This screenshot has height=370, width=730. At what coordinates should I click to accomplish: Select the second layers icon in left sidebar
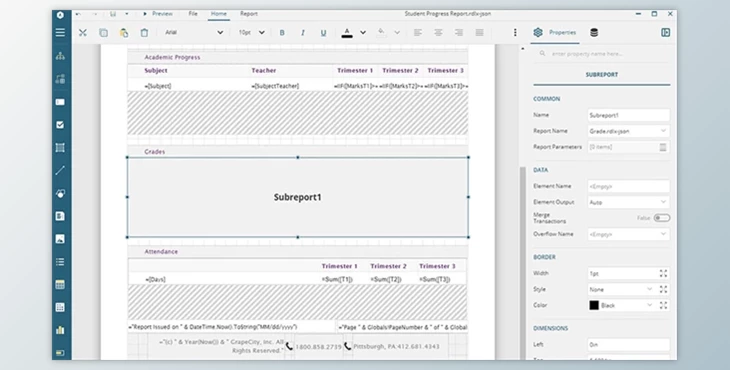(x=60, y=79)
